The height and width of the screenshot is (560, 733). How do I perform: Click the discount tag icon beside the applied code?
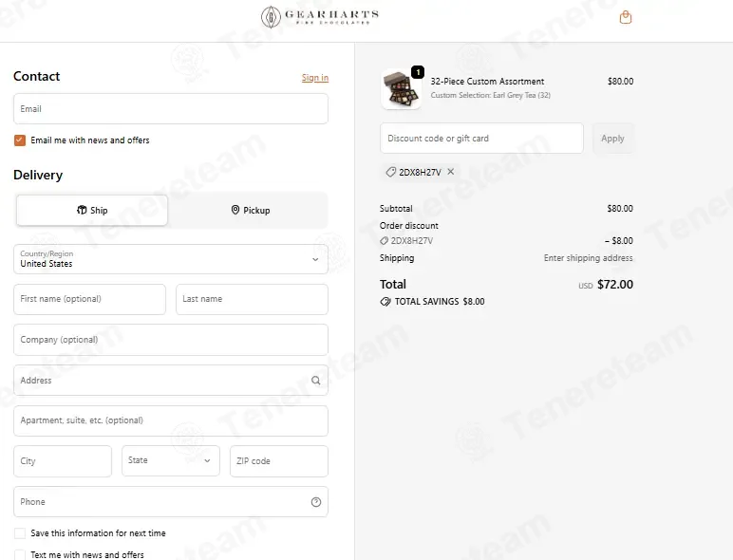(x=391, y=172)
